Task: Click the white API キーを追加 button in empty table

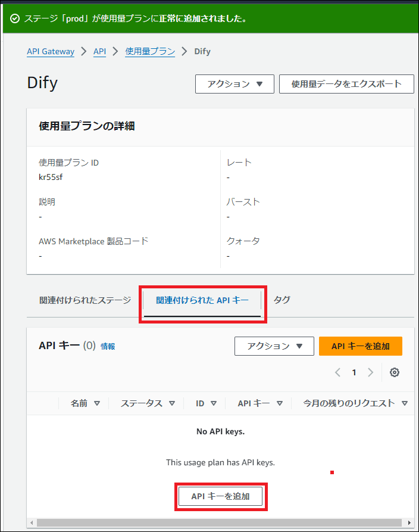Action: 220,496
